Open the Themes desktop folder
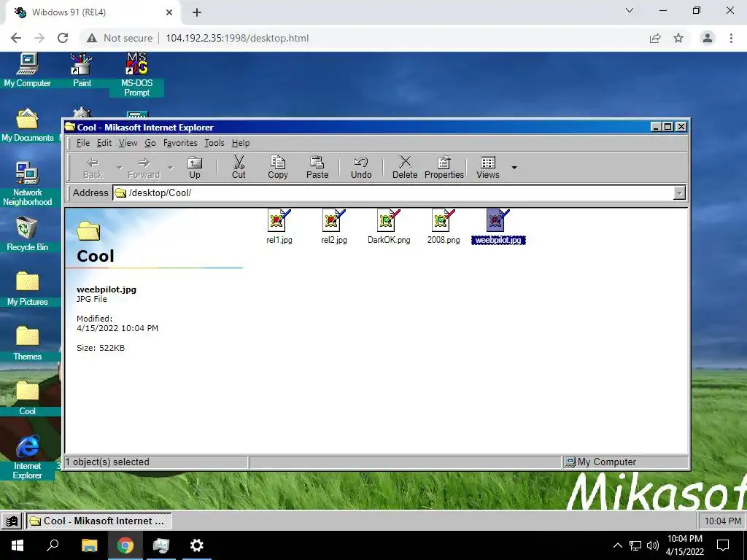Viewport: 747px width, 560px height. [x=27, y=343]
